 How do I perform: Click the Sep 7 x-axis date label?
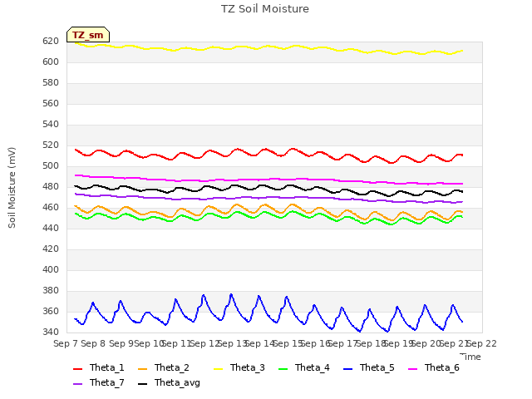point(66,343)
